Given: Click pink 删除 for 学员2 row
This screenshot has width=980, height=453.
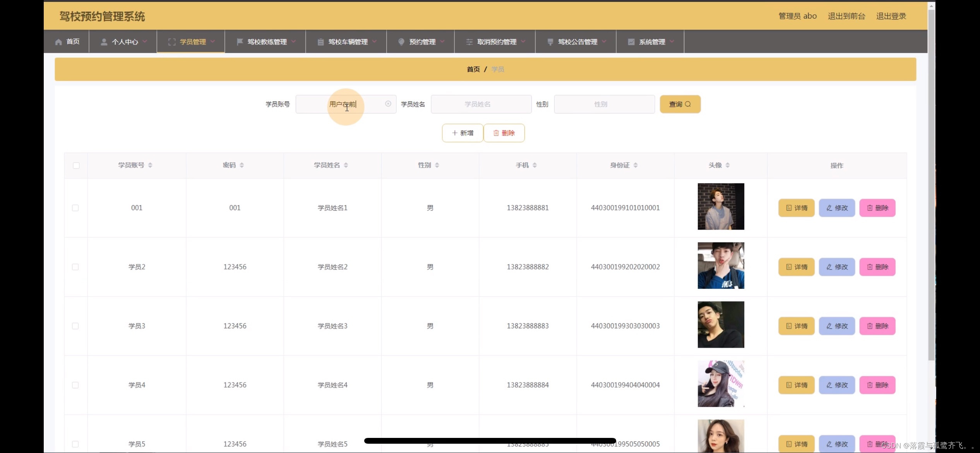Looking at the screenshot, I should pos(877,267).
